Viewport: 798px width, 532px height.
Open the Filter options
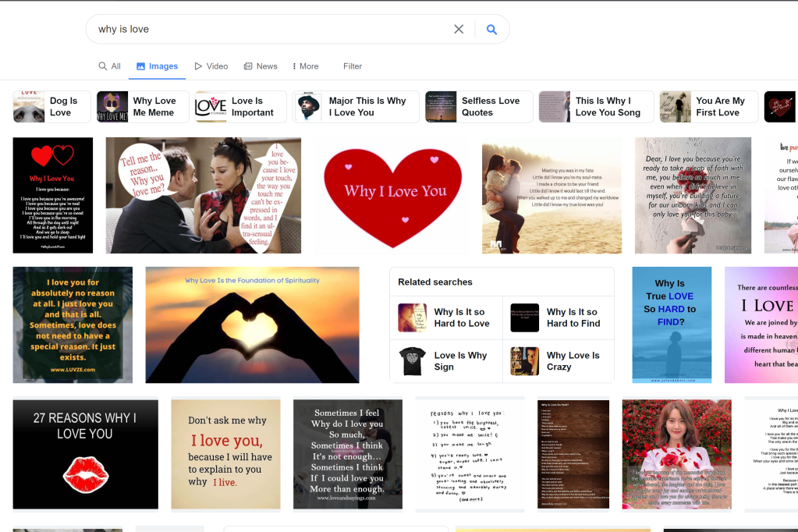[353, 66]
